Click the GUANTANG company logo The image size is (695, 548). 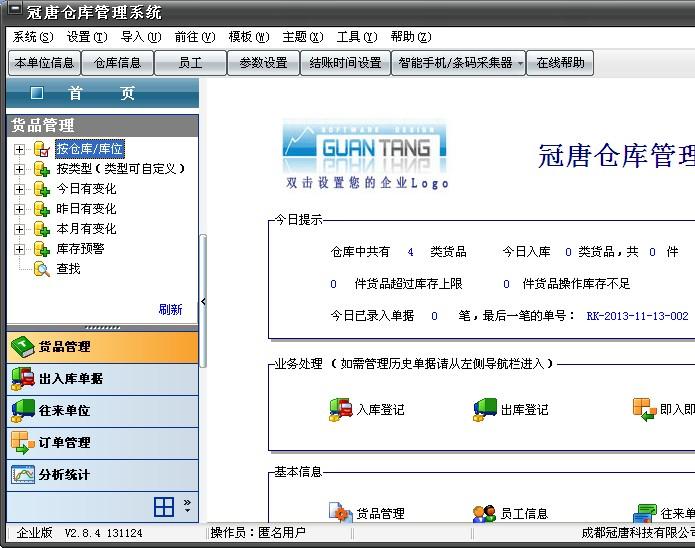coord(364,146)
